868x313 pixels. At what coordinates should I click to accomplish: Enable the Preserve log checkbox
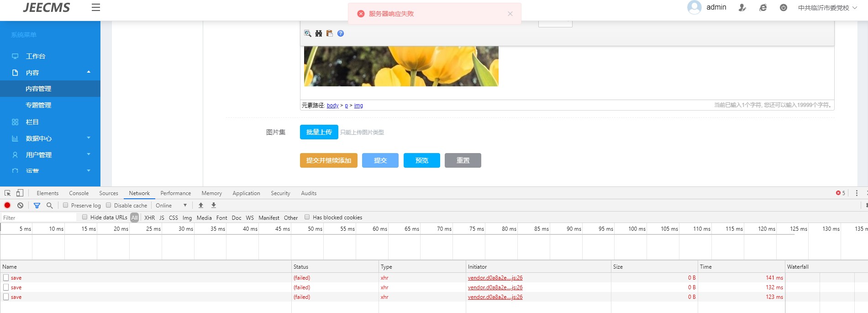click(x=66, y=205)
